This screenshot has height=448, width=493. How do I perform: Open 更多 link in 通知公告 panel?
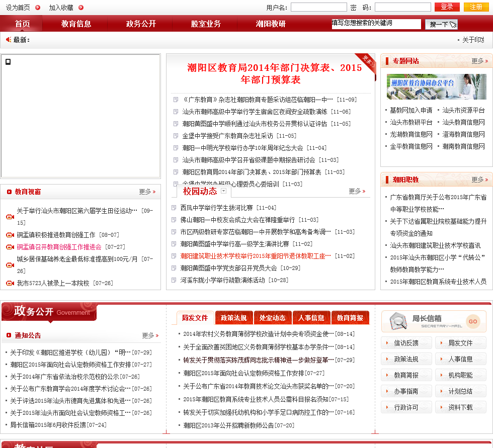pos(150,335)
